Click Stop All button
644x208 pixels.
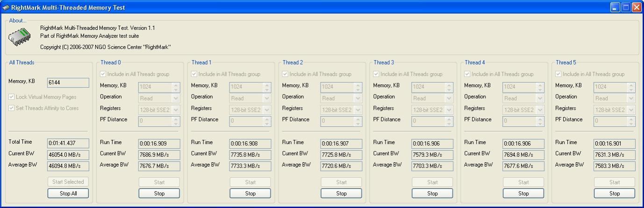coord(68,194)
